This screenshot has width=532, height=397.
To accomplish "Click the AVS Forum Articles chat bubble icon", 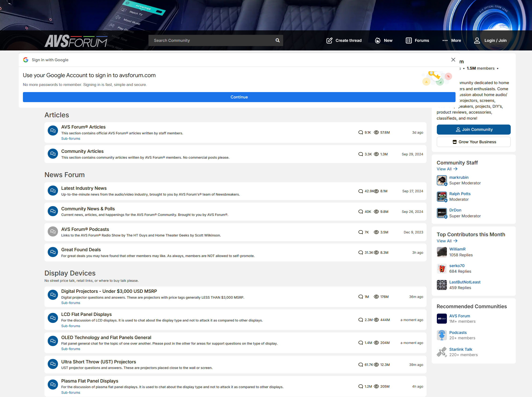I will tap(53, 131).
